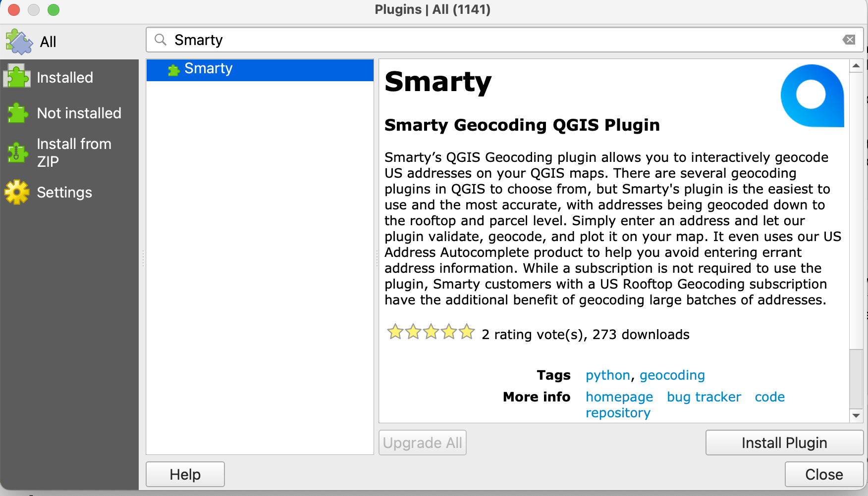Open the Install from ZIP panel

pos(73,152)
